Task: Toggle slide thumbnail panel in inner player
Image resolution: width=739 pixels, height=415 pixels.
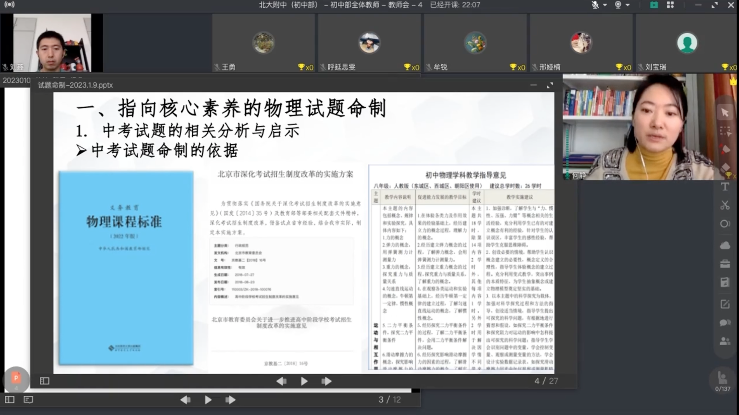Action: (44, 381)
